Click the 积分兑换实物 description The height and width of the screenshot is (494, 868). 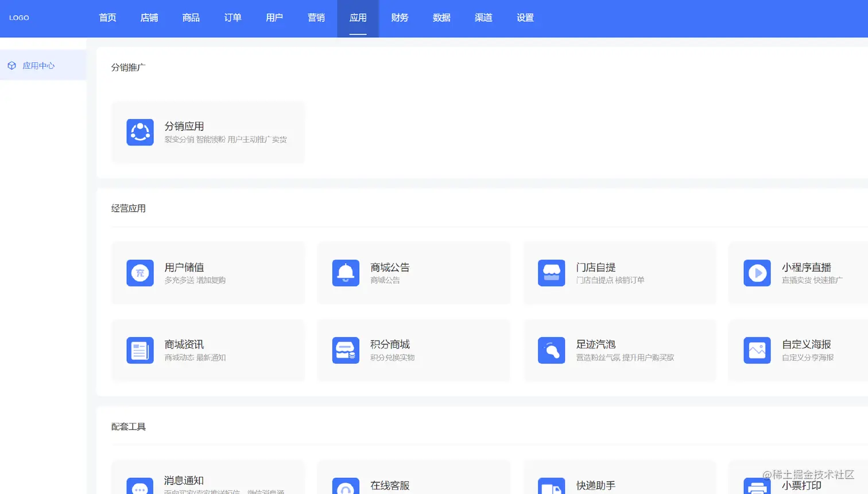coord(393,358)
